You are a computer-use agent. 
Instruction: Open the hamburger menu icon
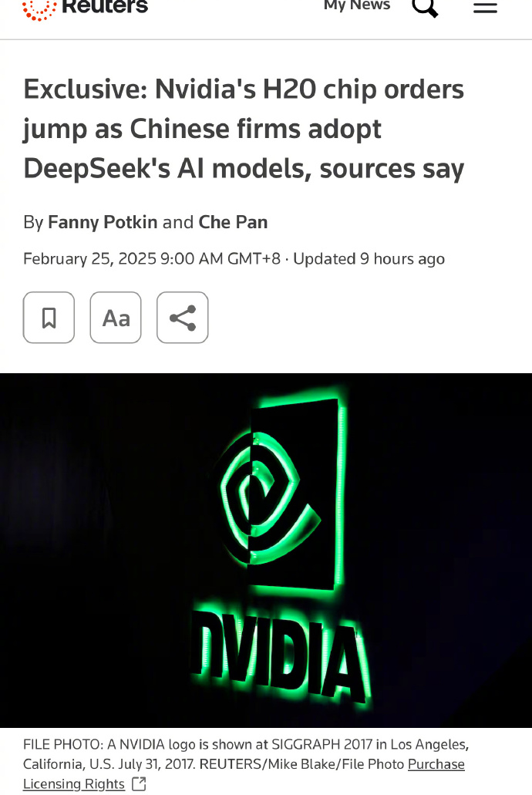[x=485, y=7]
